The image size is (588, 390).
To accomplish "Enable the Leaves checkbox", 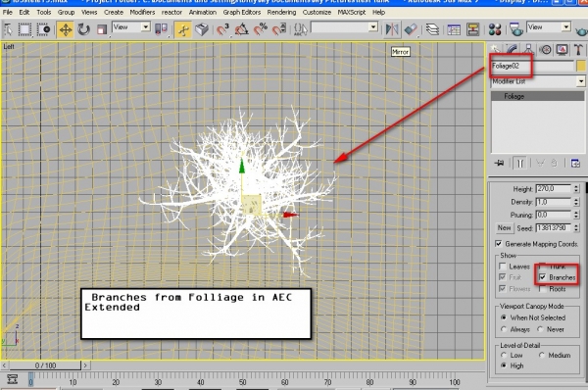I will (503, 267).
